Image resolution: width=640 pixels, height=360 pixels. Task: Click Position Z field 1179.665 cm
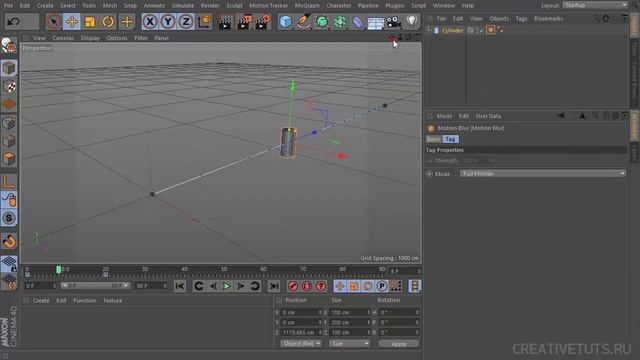[302, 333]
